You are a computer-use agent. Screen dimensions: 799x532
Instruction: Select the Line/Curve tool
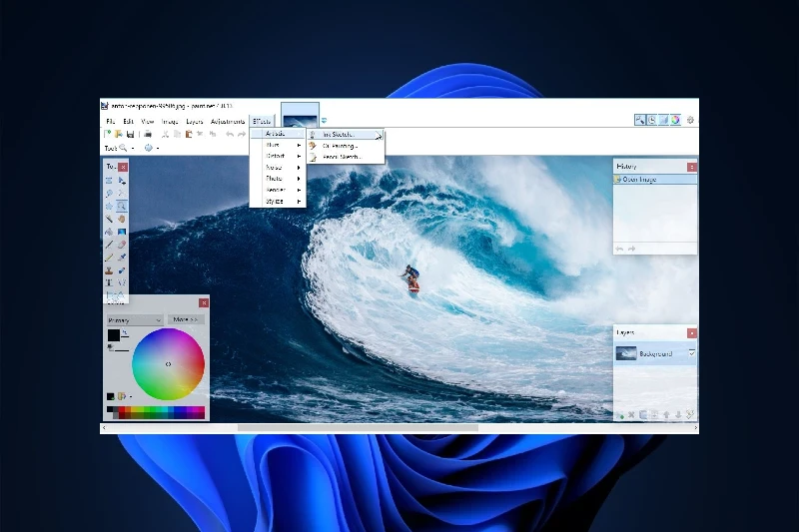pyautogui.click(x=121, y=282)
